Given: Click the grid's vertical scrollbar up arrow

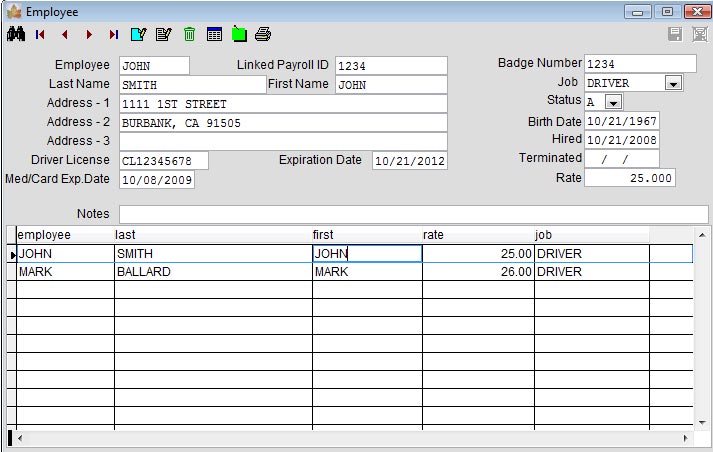Looking at the screenshot, I should [701, 235].
